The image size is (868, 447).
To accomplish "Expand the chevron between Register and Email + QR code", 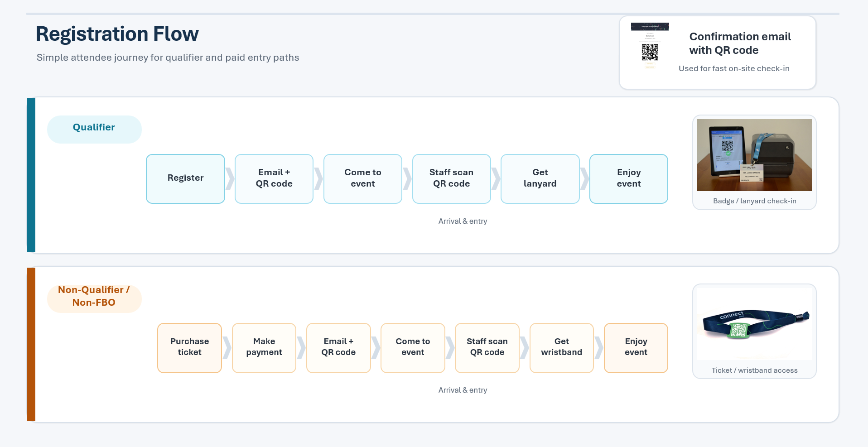I will [230, 178].
